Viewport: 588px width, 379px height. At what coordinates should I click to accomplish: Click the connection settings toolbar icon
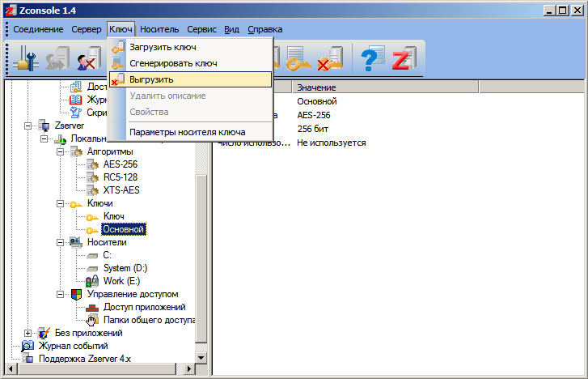coord(26,58)
